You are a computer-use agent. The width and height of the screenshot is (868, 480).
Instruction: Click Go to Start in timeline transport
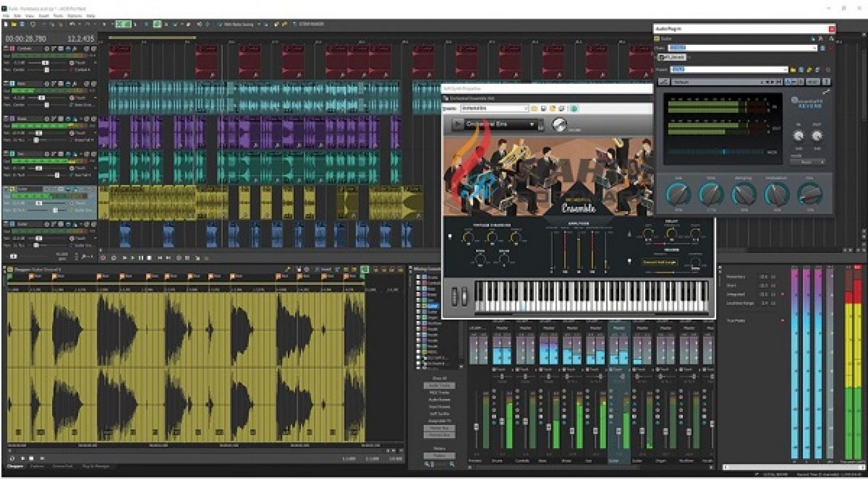pos(160,257)
